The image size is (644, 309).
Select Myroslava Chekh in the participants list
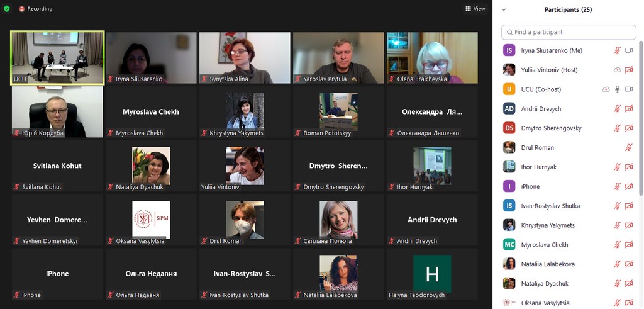544,245
